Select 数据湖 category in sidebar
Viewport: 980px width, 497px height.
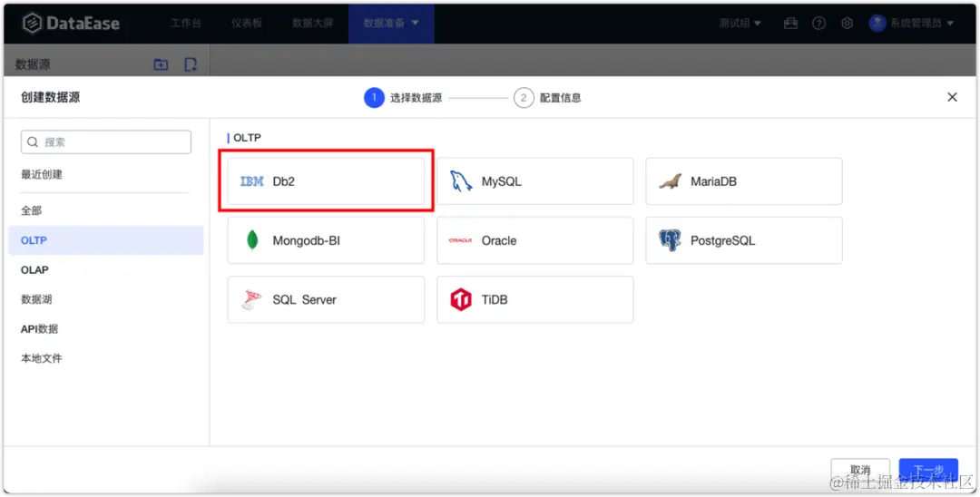pos(36,299)
